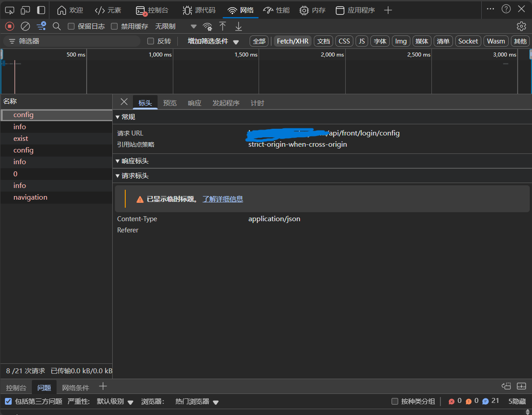Viewport: 532px width, 415px height.
Task: Open the 内存 tab
Action: point(312,10)
